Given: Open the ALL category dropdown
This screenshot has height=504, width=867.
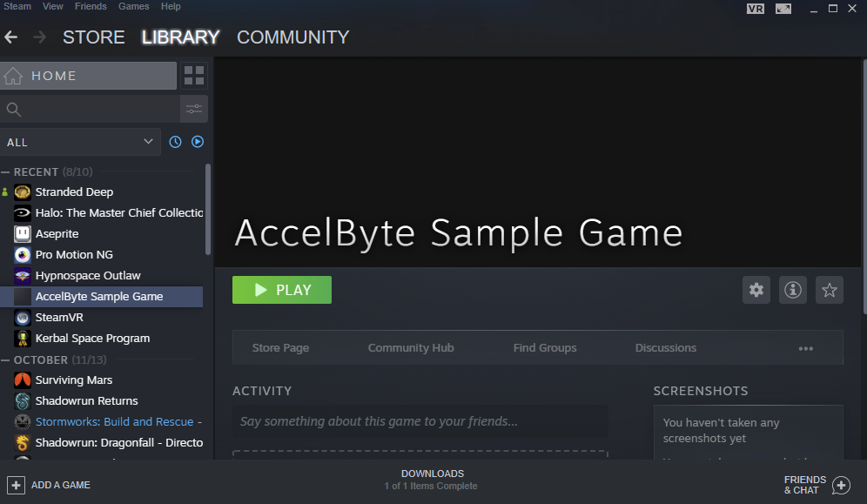Looking at the screenshot, I should (x=80, y=142).
